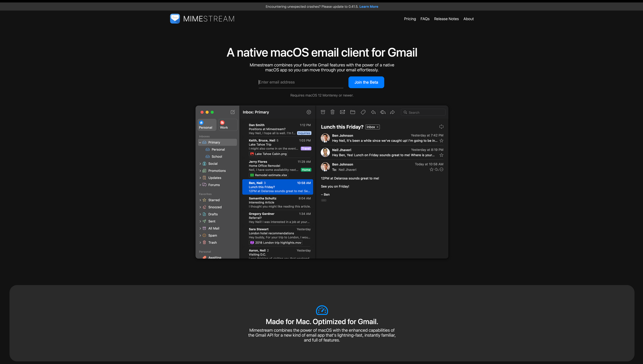643x364 pixels.
Task: Remove the Inbox label with its x
Action: [377, 127]
